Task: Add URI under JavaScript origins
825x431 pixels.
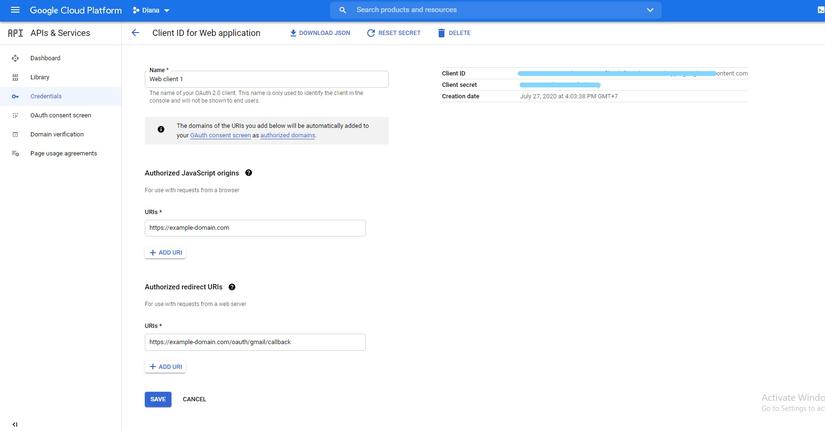Action: click(x=165, y=253)
